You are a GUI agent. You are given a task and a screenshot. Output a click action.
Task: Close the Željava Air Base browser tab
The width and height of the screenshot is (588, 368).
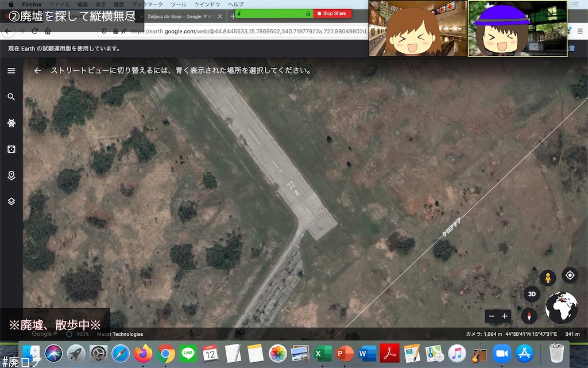click(x=220, y=17)
